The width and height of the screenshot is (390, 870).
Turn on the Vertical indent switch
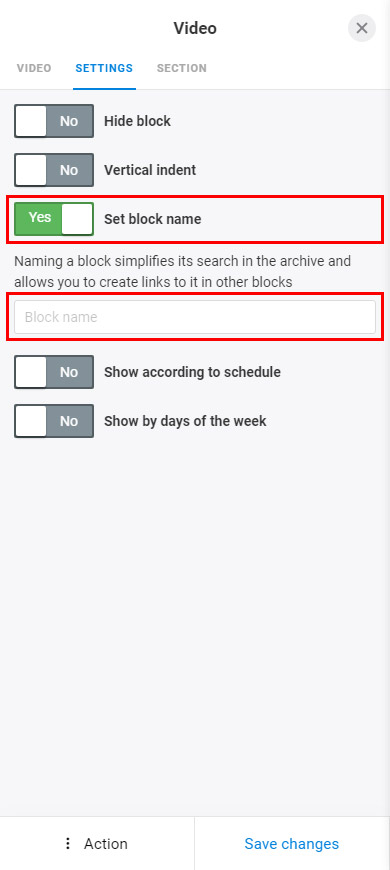point(54,170)
